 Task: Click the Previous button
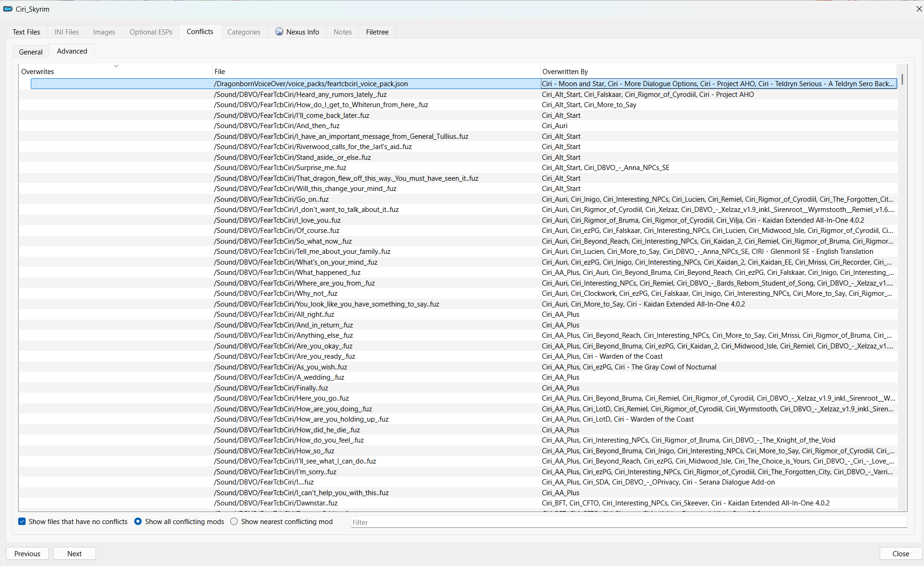(x=27, y=553)
